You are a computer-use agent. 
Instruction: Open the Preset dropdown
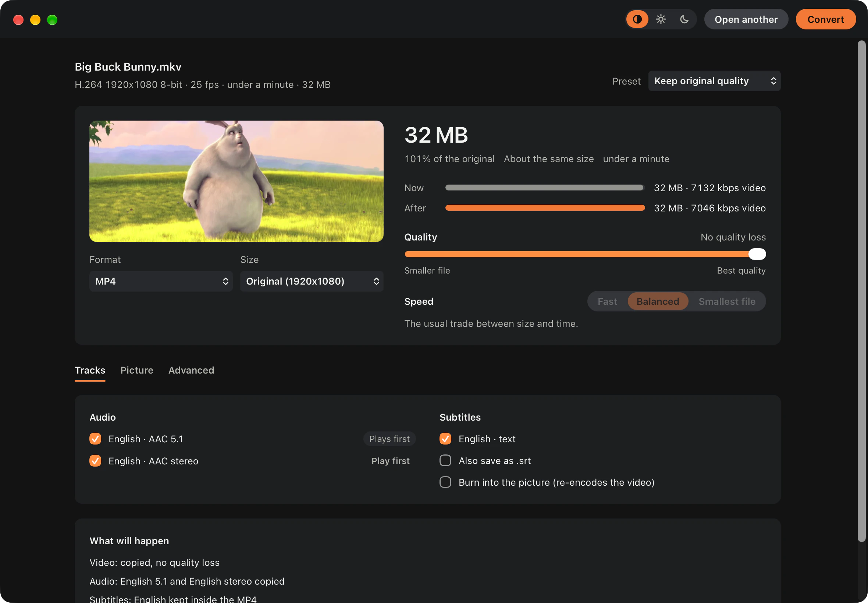click(x=714, y=81)
